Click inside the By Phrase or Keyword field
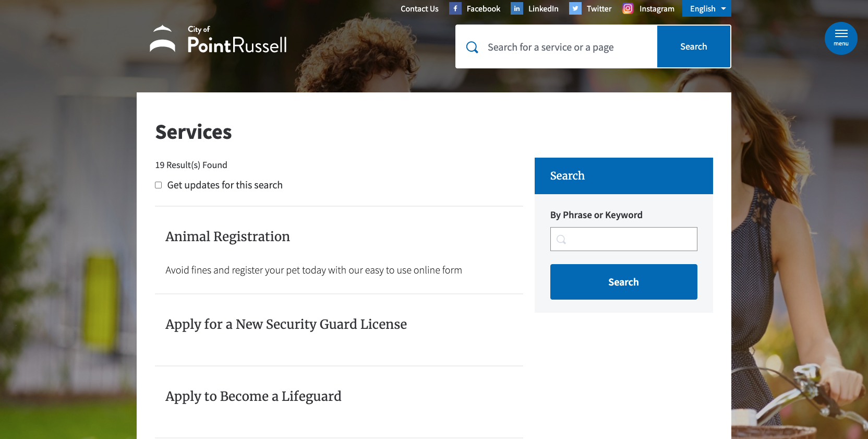The width and height of the screenshot is (868, 439). click(x=623, y=239)
